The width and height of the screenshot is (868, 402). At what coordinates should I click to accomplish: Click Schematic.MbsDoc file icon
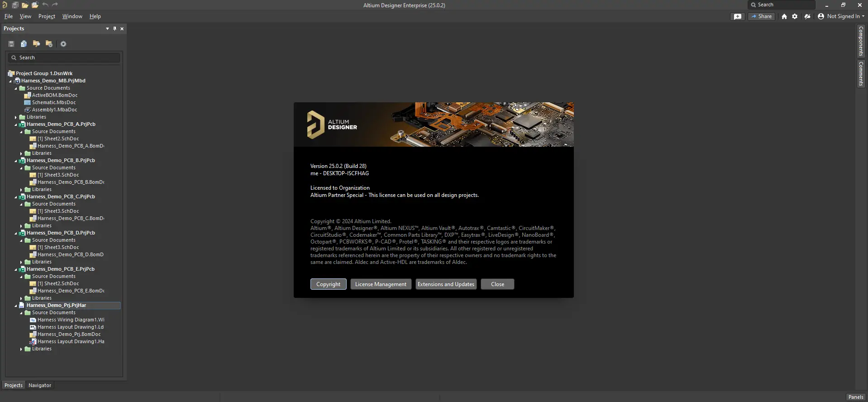(x=27, y=102)
